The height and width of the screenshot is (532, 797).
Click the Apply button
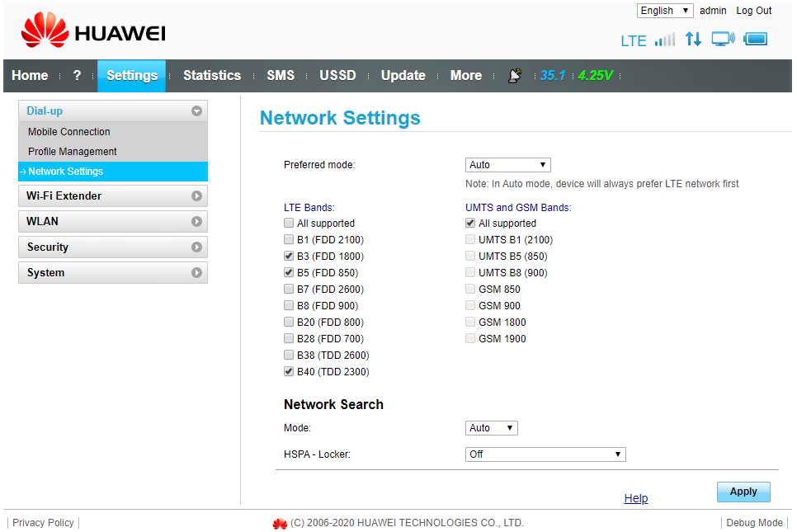click(x=743, y=492)
